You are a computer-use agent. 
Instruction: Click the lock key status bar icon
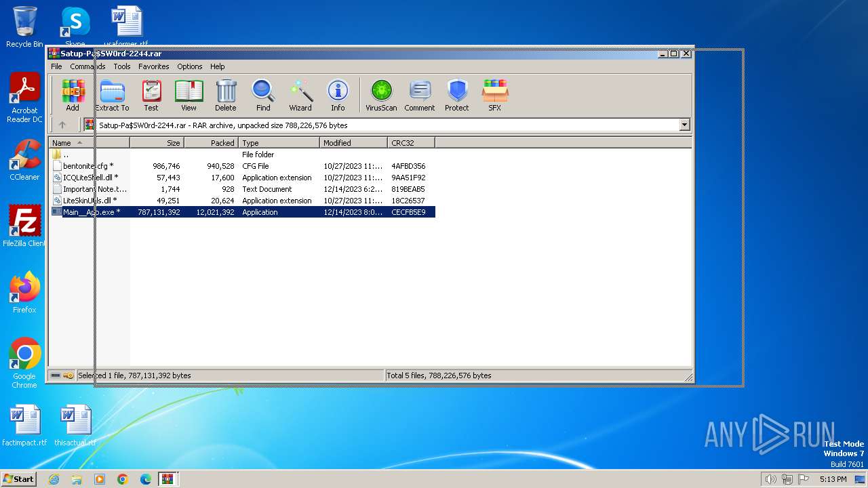pyautogui.click(x=68, y=375)
